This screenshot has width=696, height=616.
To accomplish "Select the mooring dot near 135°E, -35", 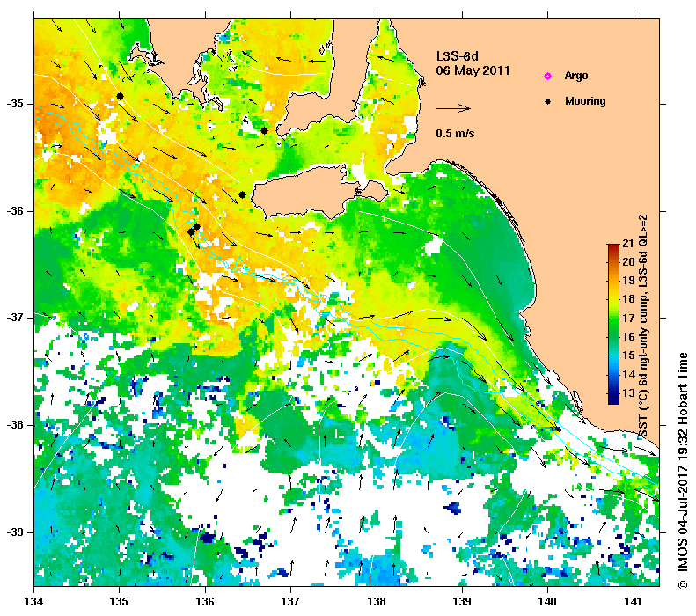I will pyautogui.click(x=120, y=96).
